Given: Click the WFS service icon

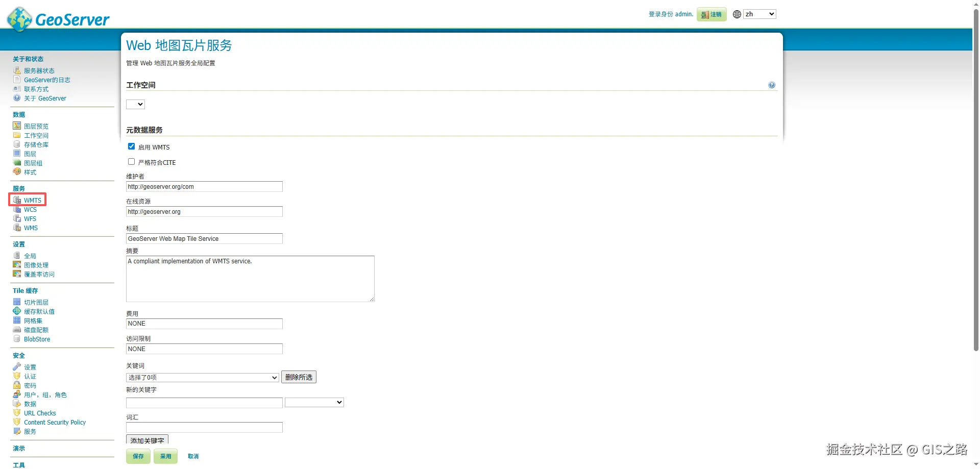Looking at the screenshot, I should coord(17,218).
